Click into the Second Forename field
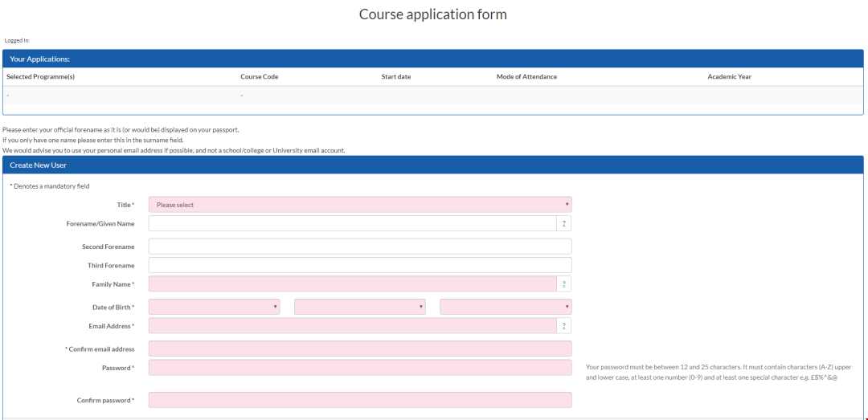 point(360,247)
